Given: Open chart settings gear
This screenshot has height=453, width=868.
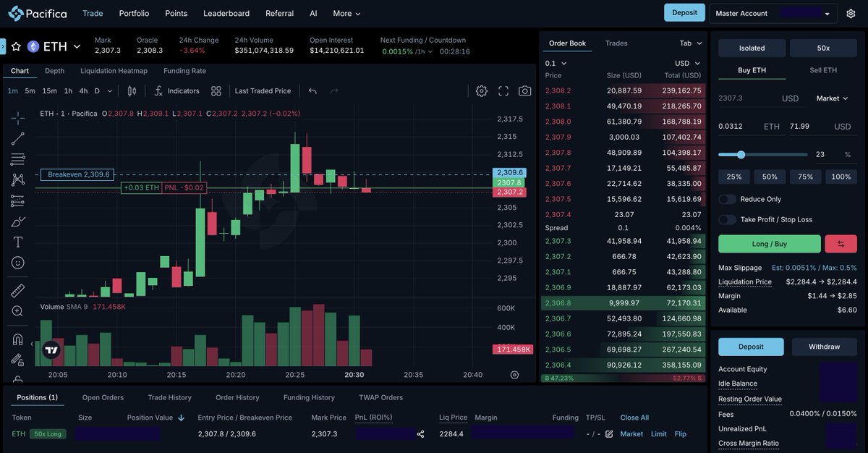Looking at the screenshot, I should click(482, 91).
